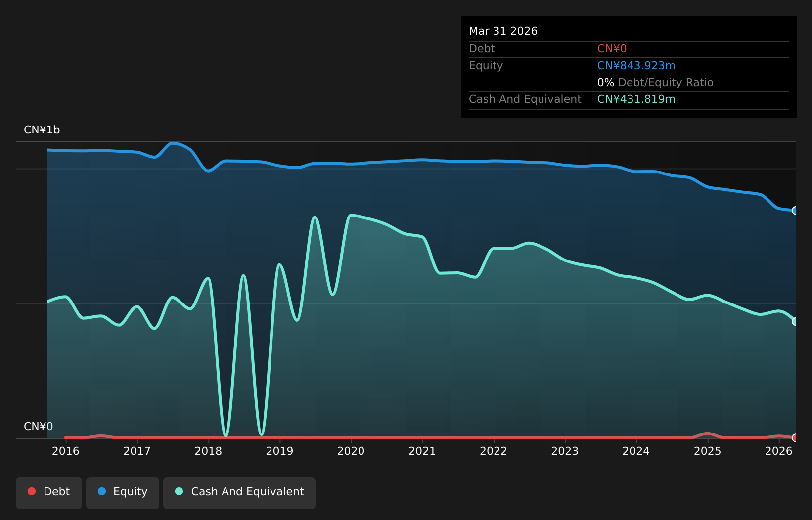The width and height of the screenshot is (812, 520).
Task: Select the Debt endpoint marker at 2026
Action: pyautogui.click(x=795, y=438)
